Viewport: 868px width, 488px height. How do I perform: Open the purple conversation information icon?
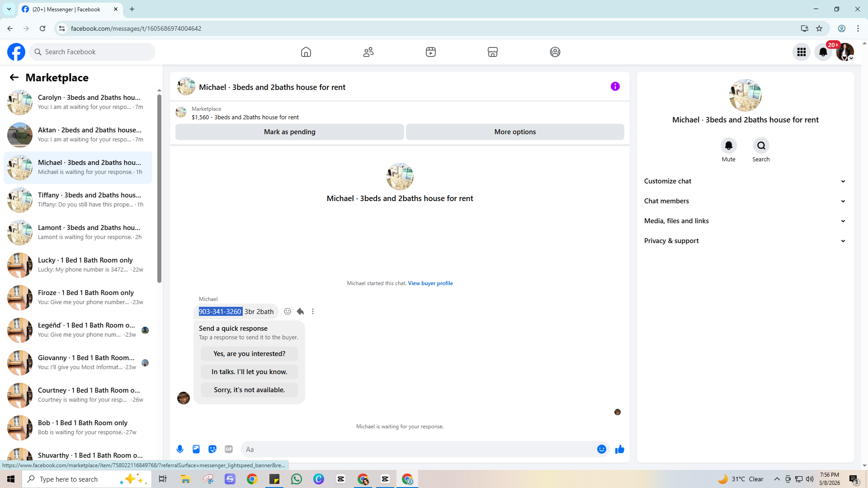tap(615, 86)
